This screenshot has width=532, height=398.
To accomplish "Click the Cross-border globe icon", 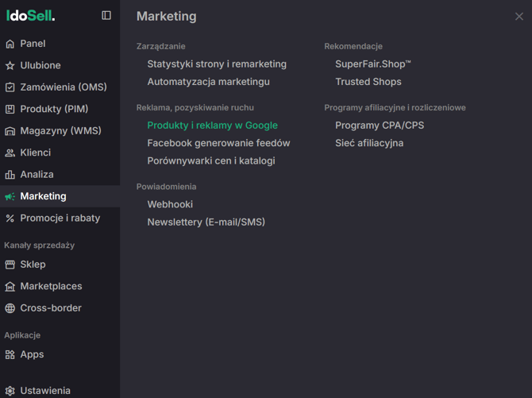I will pyautogui.click(x=10, y=308).
